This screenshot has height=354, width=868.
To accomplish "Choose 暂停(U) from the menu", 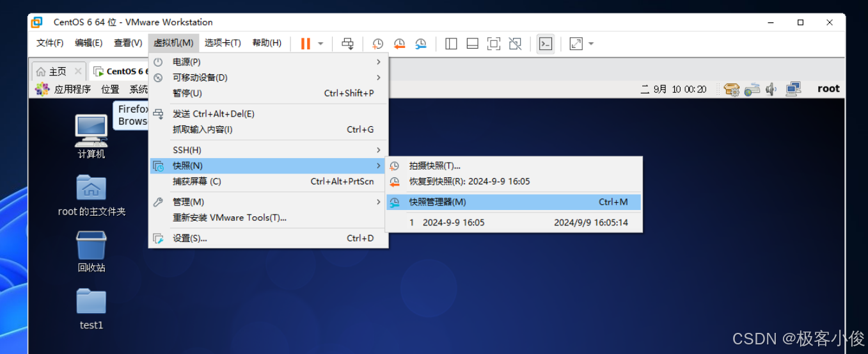I will coord(268,93).
